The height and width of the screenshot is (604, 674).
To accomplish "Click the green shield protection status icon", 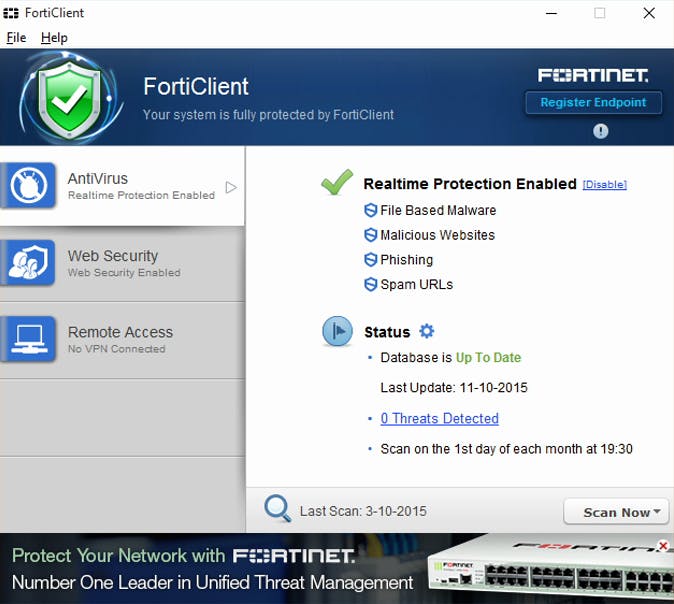I will tap(69, 98).
